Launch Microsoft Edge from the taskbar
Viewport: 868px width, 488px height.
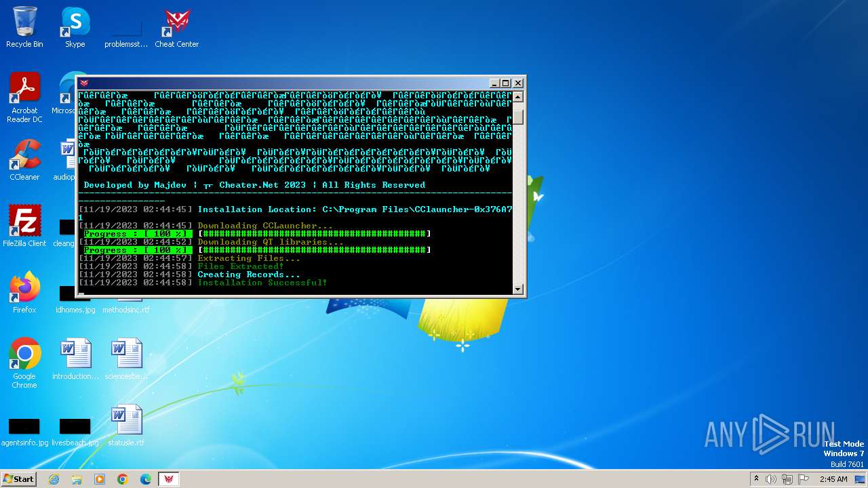pos(146,479)
